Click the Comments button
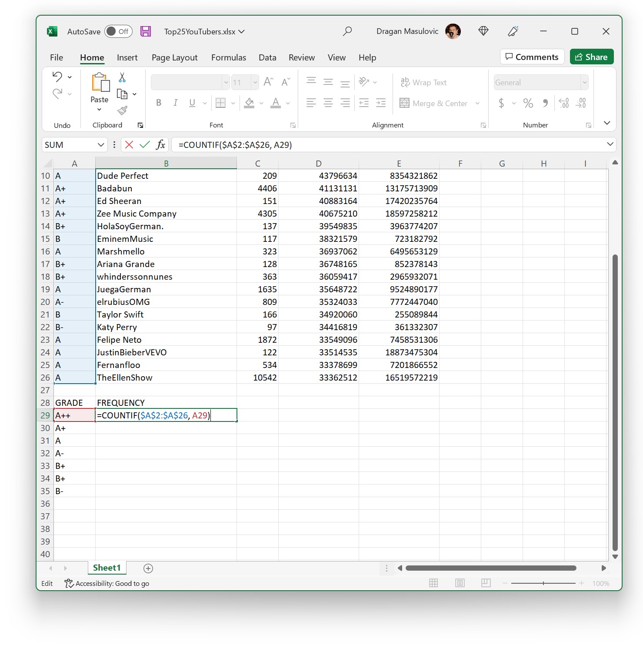Screen dimensions: 643x672 (532, 57)
